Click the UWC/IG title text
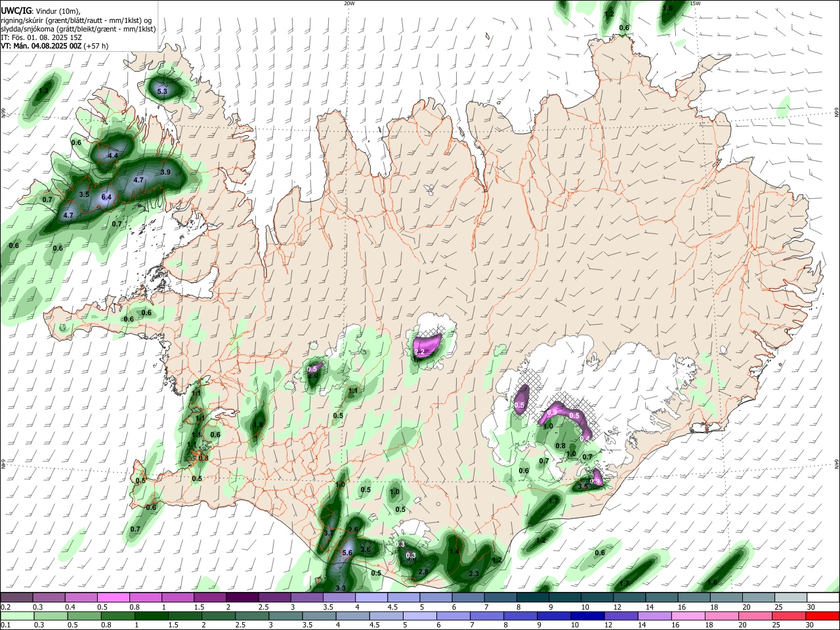 click(16, 10)
